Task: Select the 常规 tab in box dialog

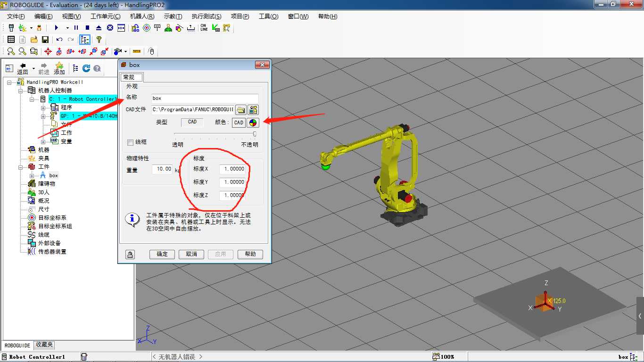Action: [132, 77]
